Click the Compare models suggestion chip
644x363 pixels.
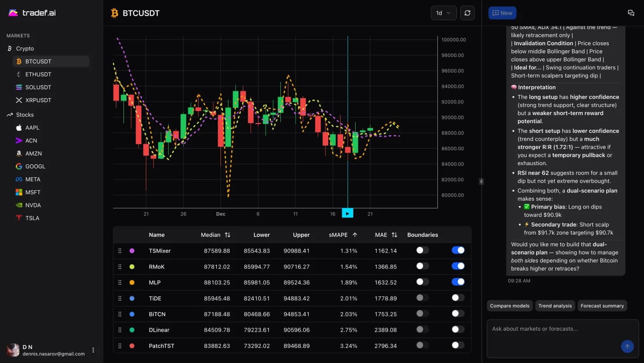509,306
